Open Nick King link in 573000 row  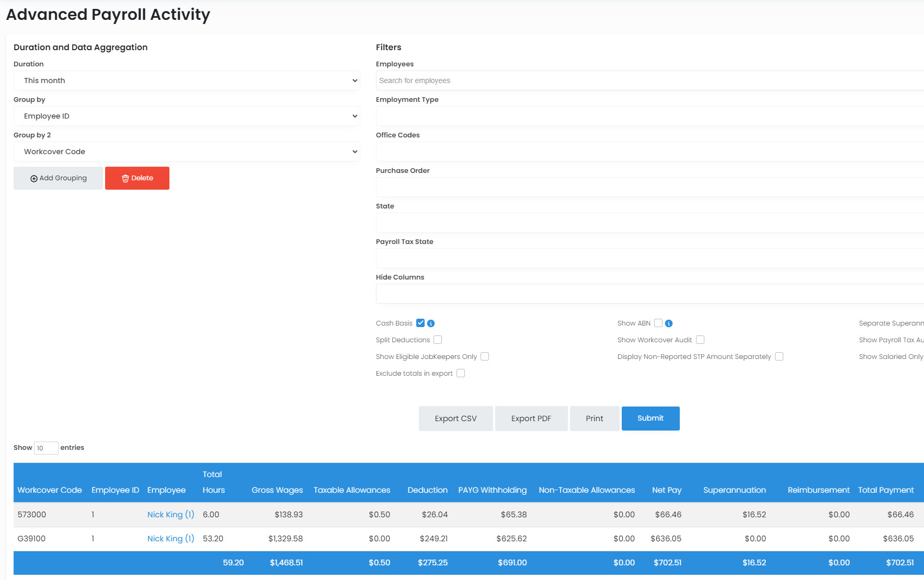coord(170,515)
